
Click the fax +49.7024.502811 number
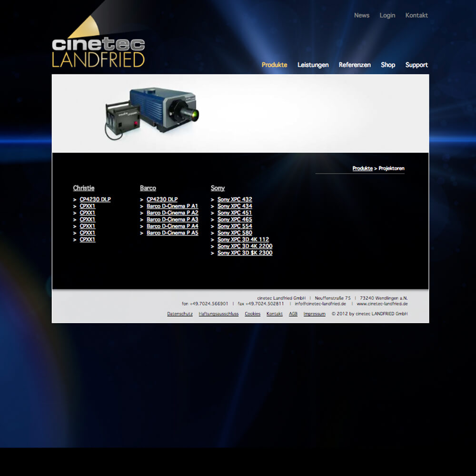261,304
